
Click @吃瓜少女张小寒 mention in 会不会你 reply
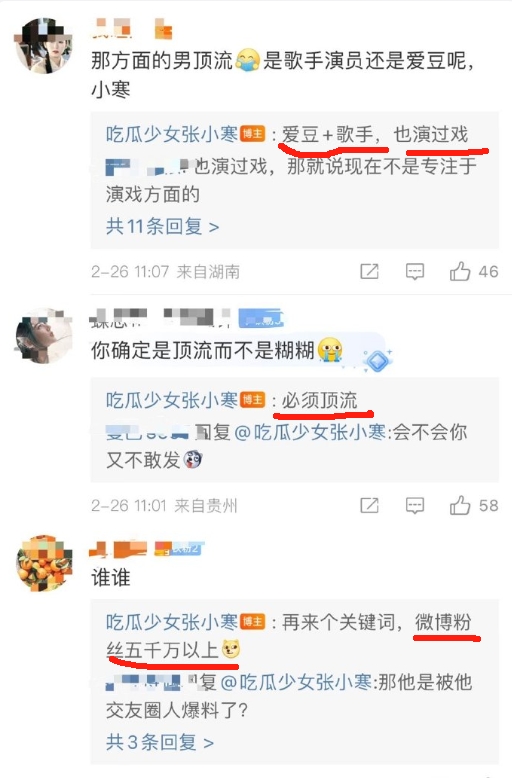point(310,432)
